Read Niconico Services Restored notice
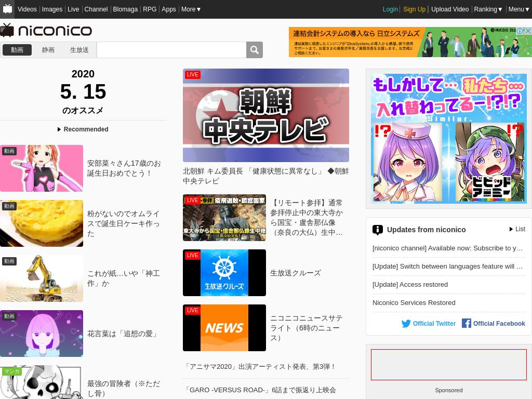Image resolution: width=532 pixels, height=399 pixels. coord(414,303)
